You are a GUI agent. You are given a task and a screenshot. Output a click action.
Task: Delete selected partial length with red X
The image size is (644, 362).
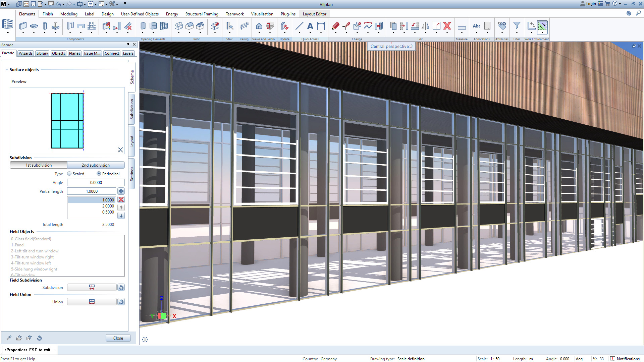tap(121, 199)
